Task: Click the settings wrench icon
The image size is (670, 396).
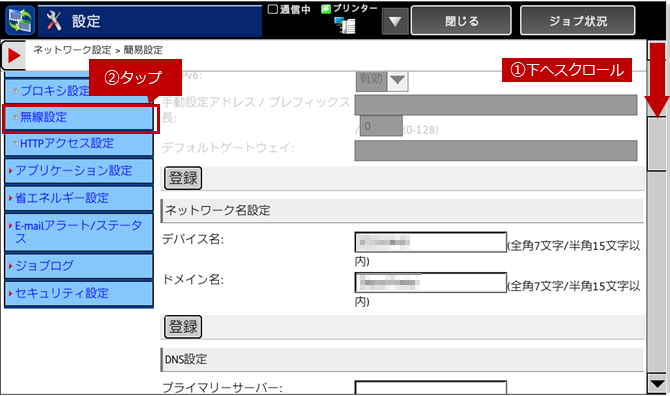Action: [x=54, y=21]
